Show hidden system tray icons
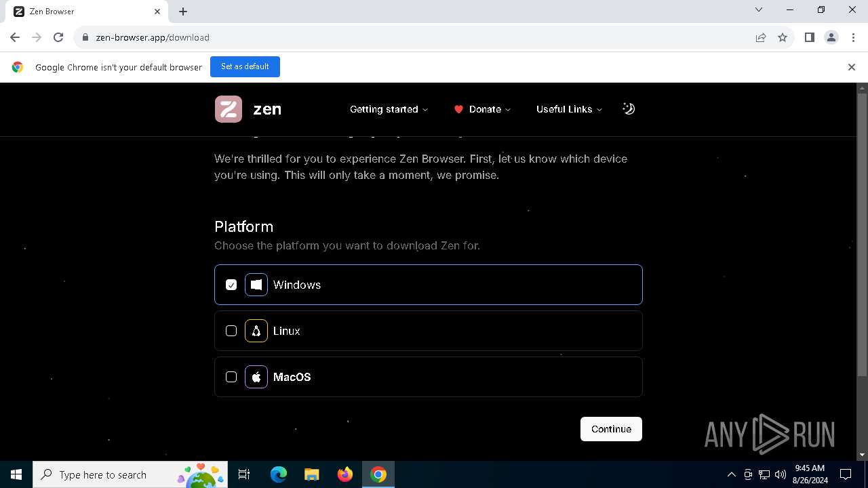Image resolution: width=868 pixels, height=488 pixels. (x=731, y=474)
